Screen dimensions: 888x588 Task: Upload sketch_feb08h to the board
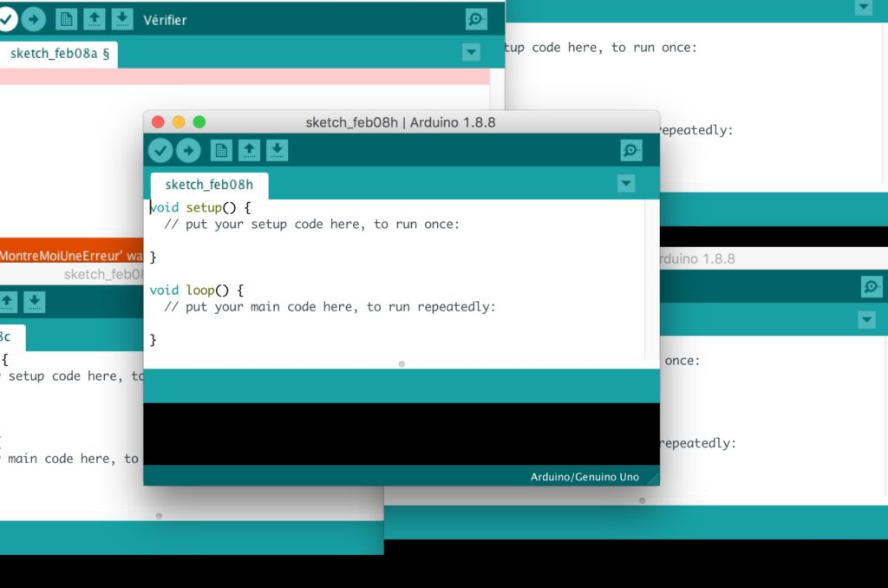click(188, 149)
